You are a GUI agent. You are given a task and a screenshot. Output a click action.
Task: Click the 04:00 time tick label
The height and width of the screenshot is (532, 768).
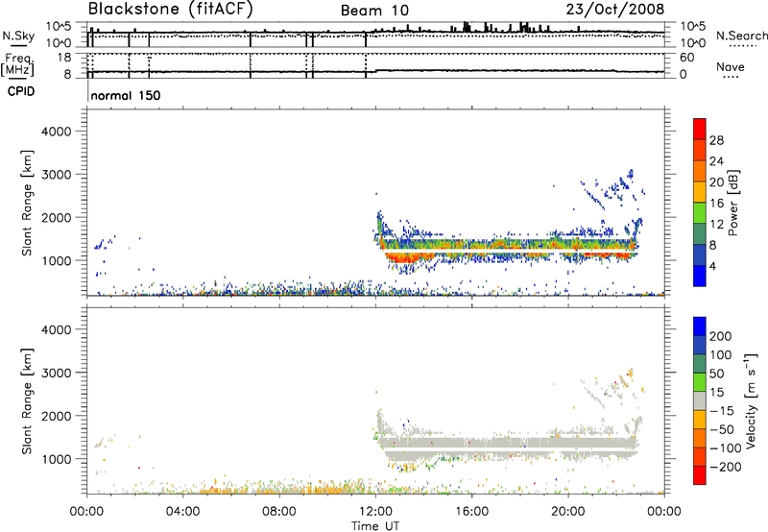182,512
